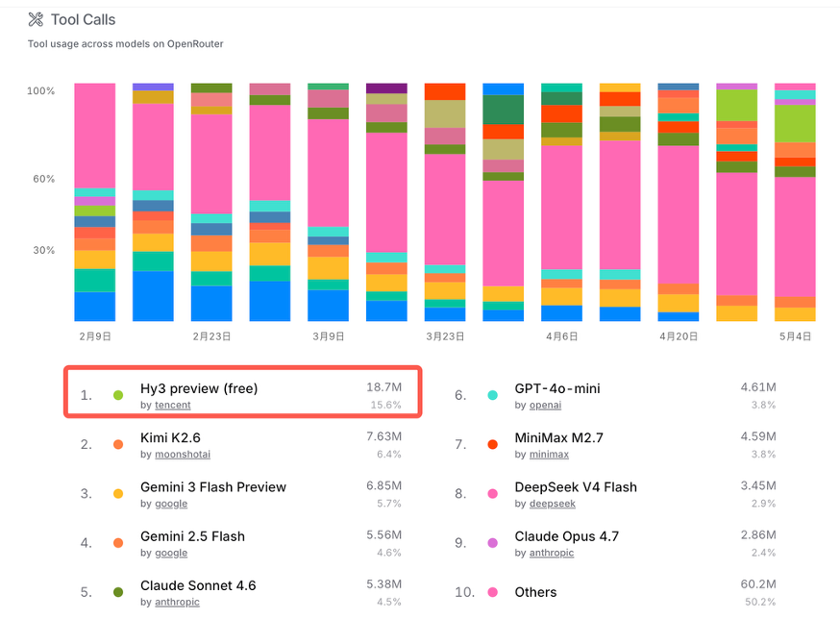Select the Gemini 2.5 Flash model name
The width and height of the screenshot is (840, 619).
tap(192, 536)
